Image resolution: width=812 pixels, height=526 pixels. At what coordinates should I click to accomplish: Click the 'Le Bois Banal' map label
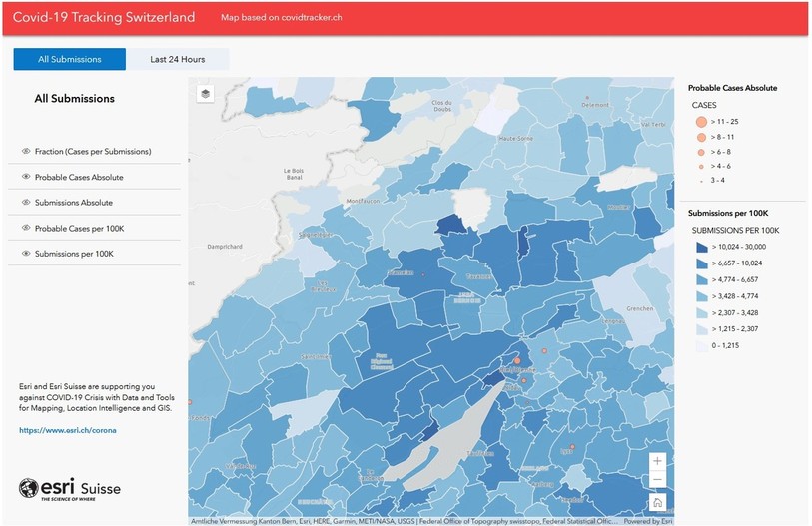(294, 174)
